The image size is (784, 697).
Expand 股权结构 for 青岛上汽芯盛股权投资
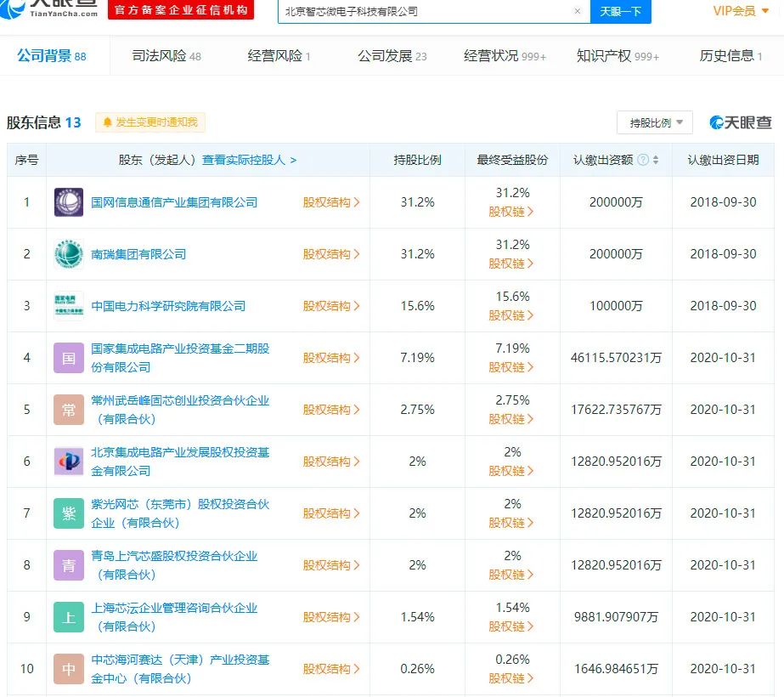pyautogui.click(x=331, y=565)
